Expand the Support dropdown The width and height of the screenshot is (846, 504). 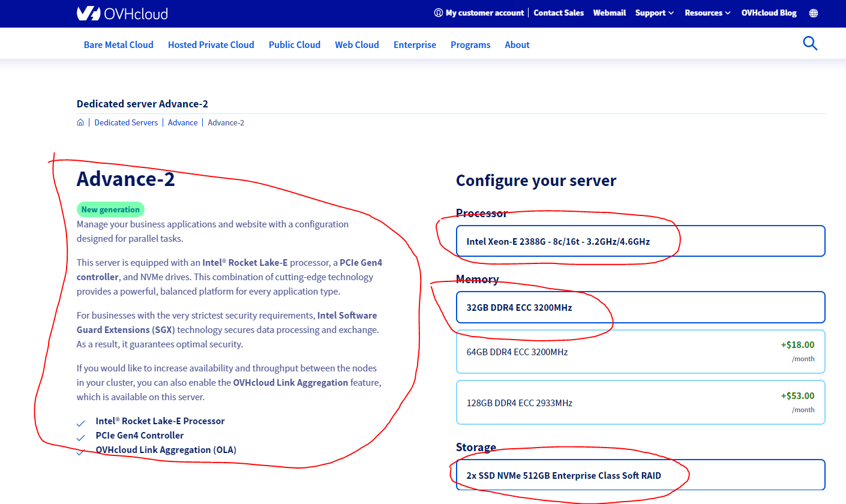(x=655, y=13)
